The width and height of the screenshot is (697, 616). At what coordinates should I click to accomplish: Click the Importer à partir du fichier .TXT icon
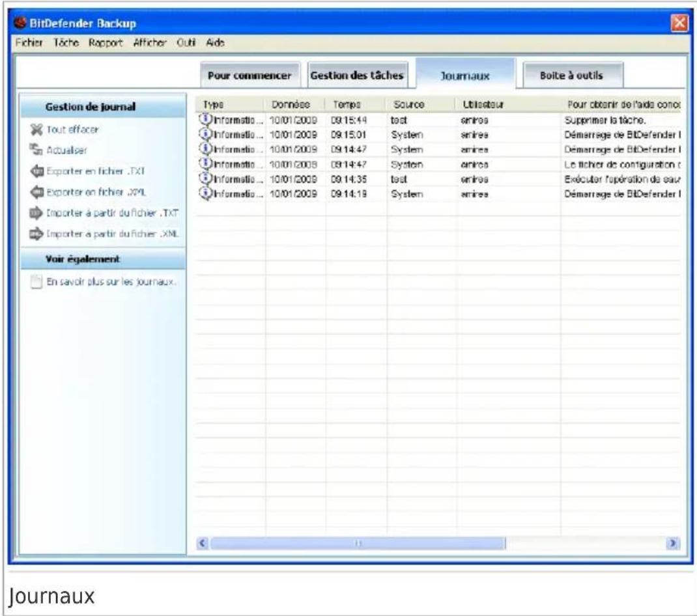pyautogui.click(x=36, y=213)
